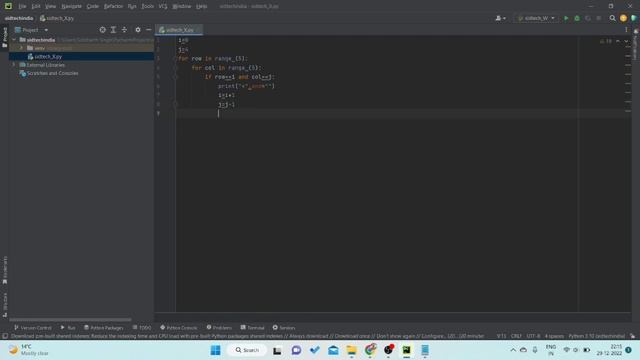Open the TODO tool window
This screenshot has width=640, height=360.
(x=142, y=328)
